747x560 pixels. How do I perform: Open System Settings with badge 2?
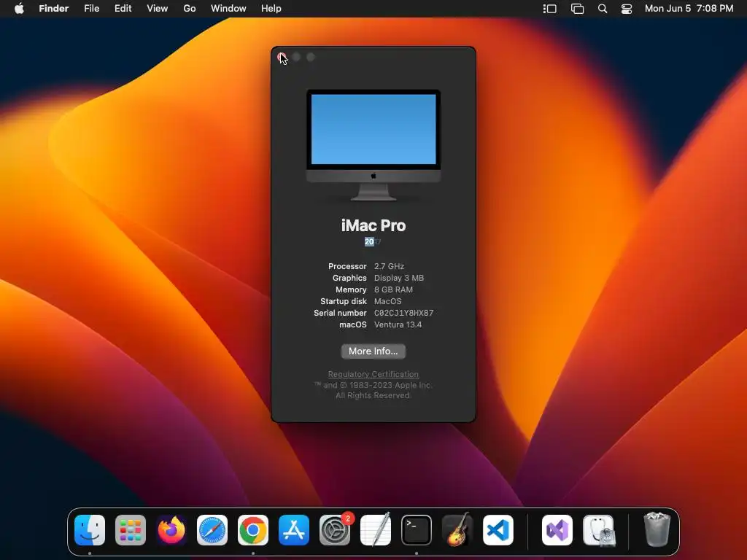click(x=335, y=530)
